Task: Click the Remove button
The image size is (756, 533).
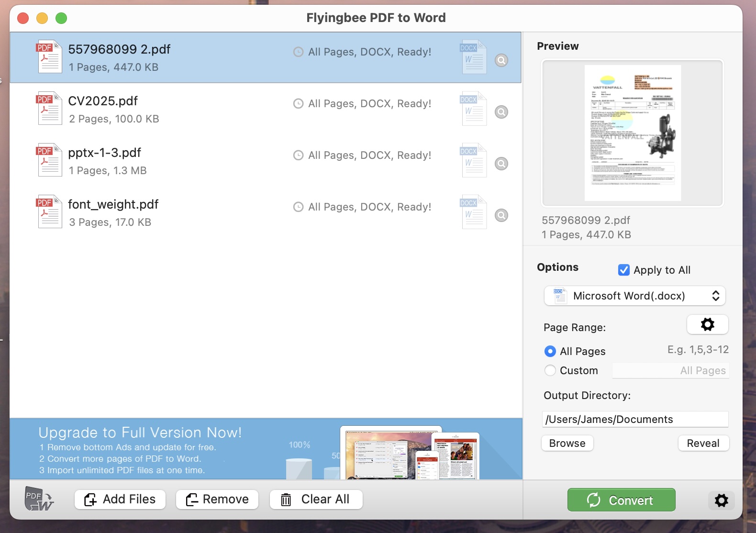Action: (x=217, y=500)
